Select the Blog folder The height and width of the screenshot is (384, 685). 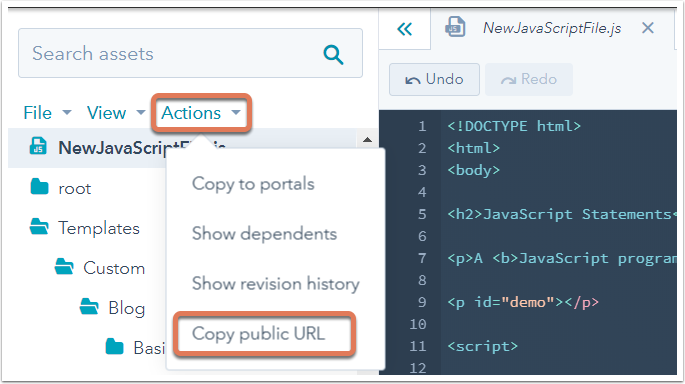[127, 308]
